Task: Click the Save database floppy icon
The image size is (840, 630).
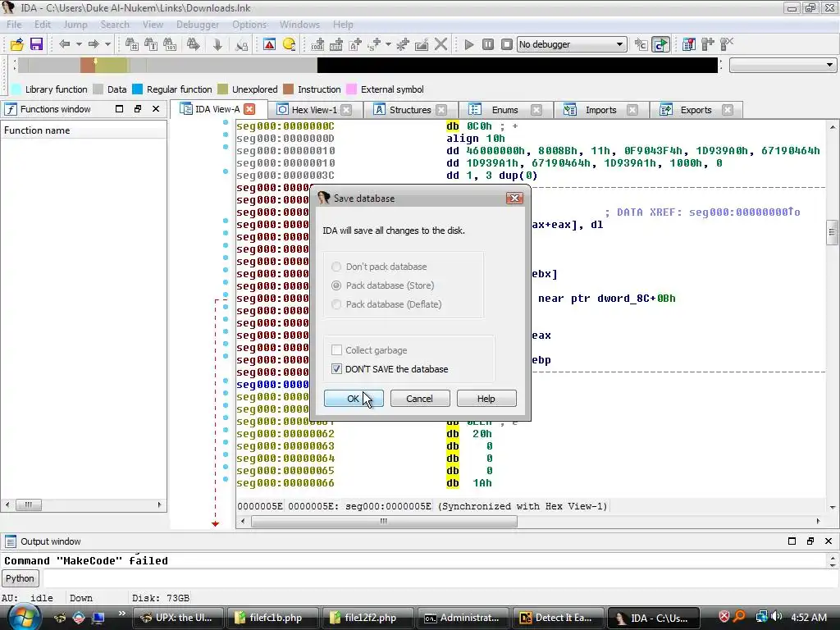Action: (x=36, y=44)
